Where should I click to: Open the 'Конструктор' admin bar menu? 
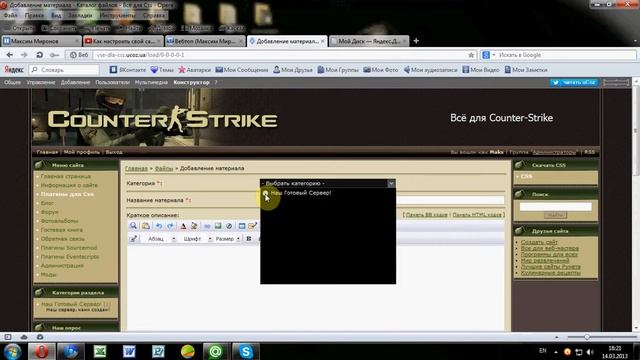pos(191,82)
